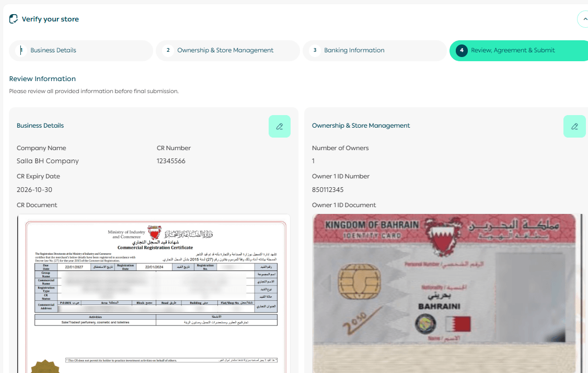Click the Verify your store title
The image size is (588, 373).
[x=50, y=19]
